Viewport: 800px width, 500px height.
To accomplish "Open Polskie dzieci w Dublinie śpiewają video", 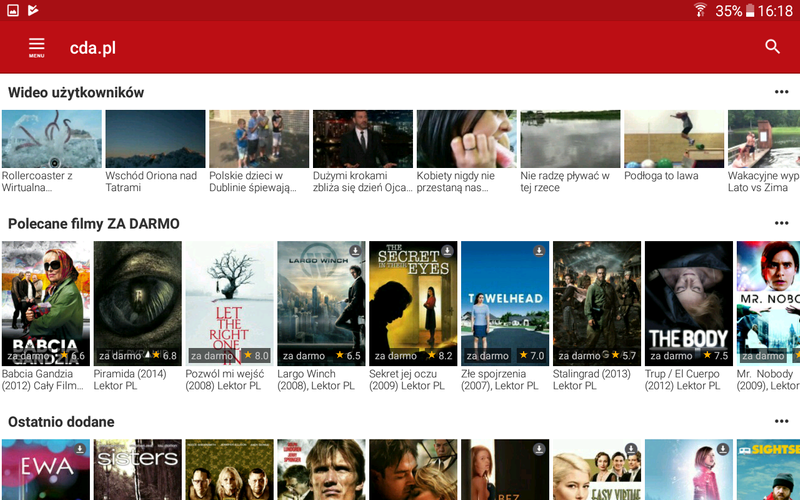I will [x=259, y=139].
